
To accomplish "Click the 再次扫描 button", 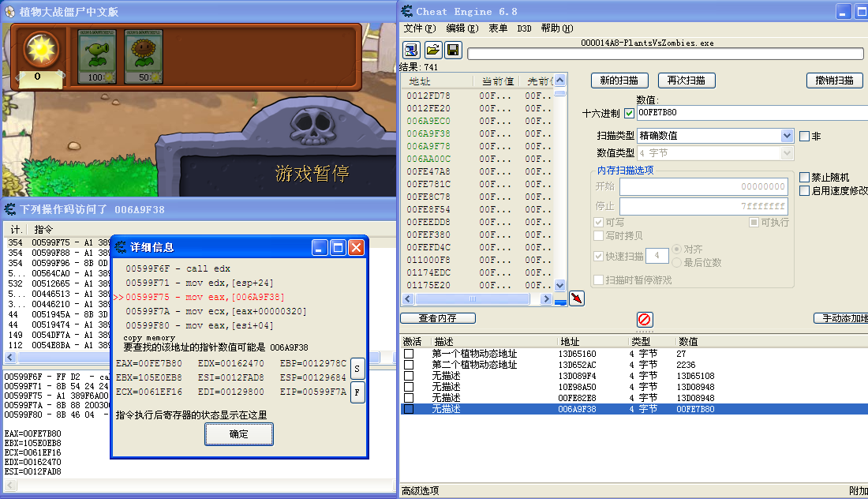I will [x=687, y=81].
